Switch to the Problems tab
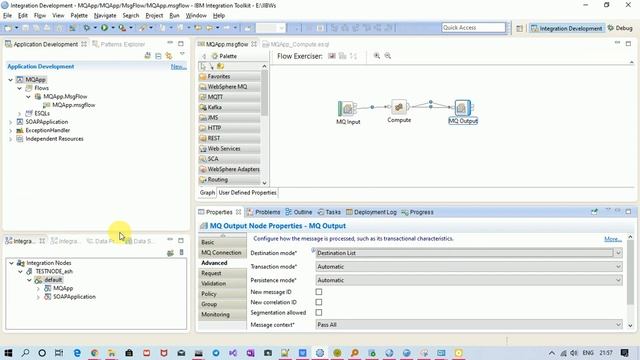This screenshot has width=640, height=360. [263, 212]
